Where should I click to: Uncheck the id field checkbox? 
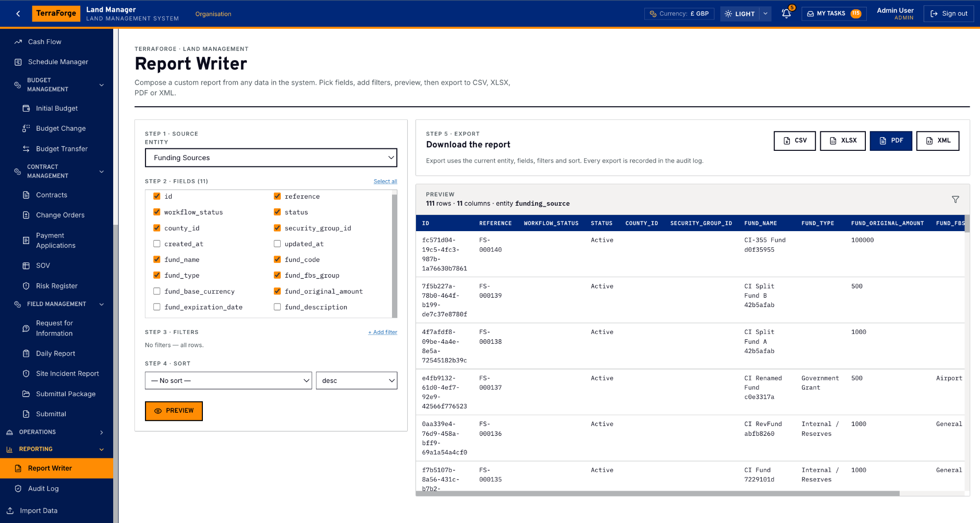tap(157, 196)
